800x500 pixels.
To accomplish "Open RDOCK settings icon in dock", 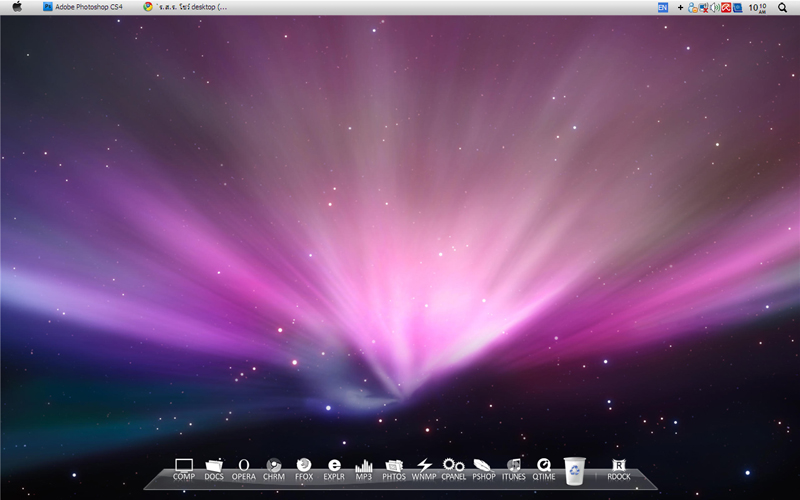I will 619,469.
